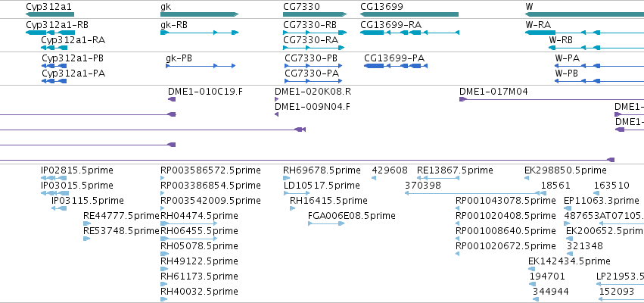Select feature 344944

tap(535, 299)
